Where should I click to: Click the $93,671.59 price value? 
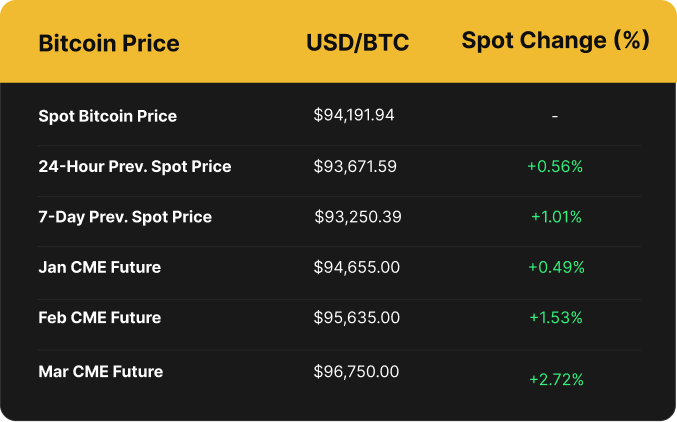pos(355,166)
